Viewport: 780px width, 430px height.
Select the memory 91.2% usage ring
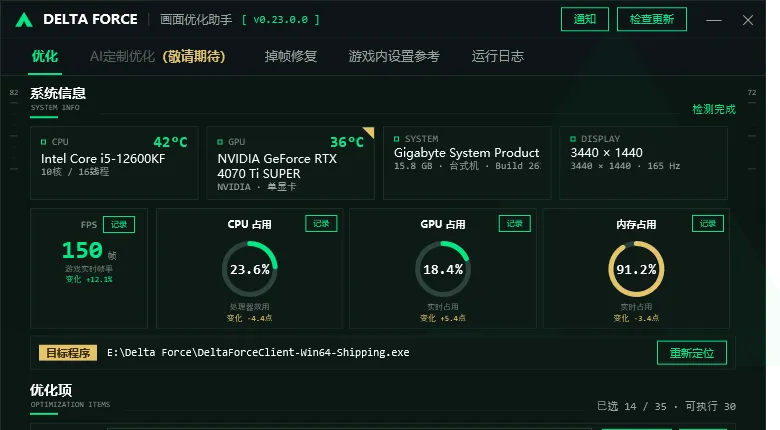point(636,269)
